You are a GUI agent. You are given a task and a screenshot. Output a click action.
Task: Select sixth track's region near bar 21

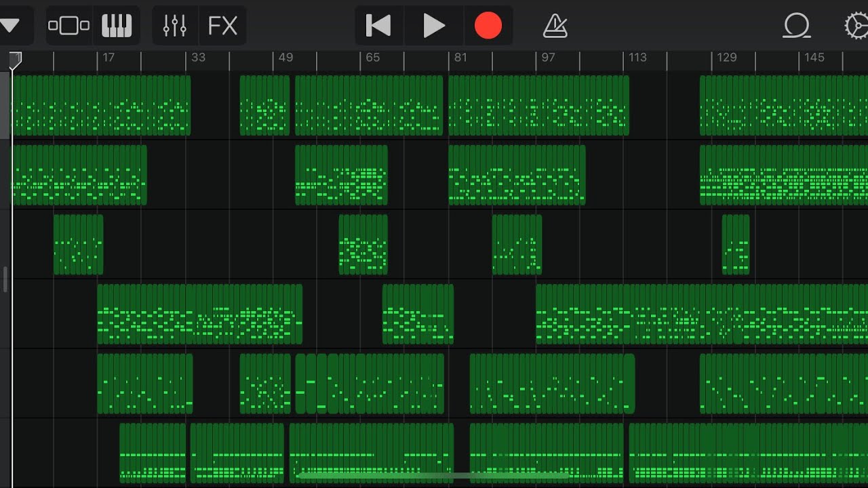pyautogui.click(x=153, y=453)
